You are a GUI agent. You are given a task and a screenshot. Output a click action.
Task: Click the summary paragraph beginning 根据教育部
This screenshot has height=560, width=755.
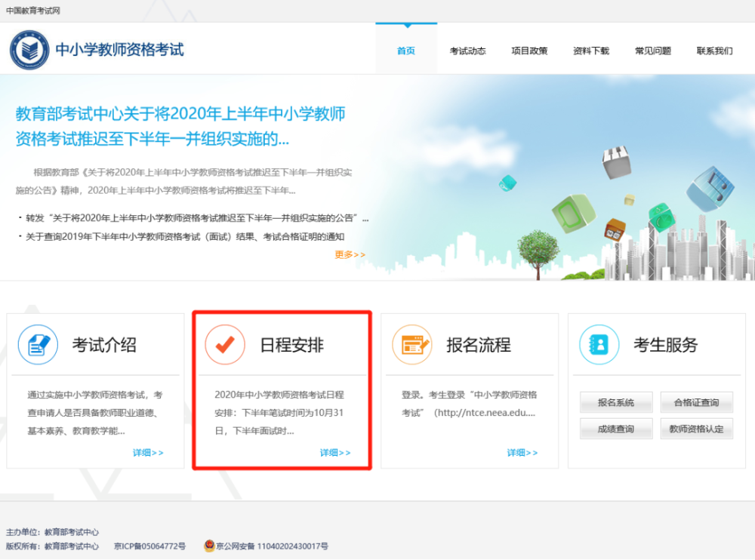point(184,182)
